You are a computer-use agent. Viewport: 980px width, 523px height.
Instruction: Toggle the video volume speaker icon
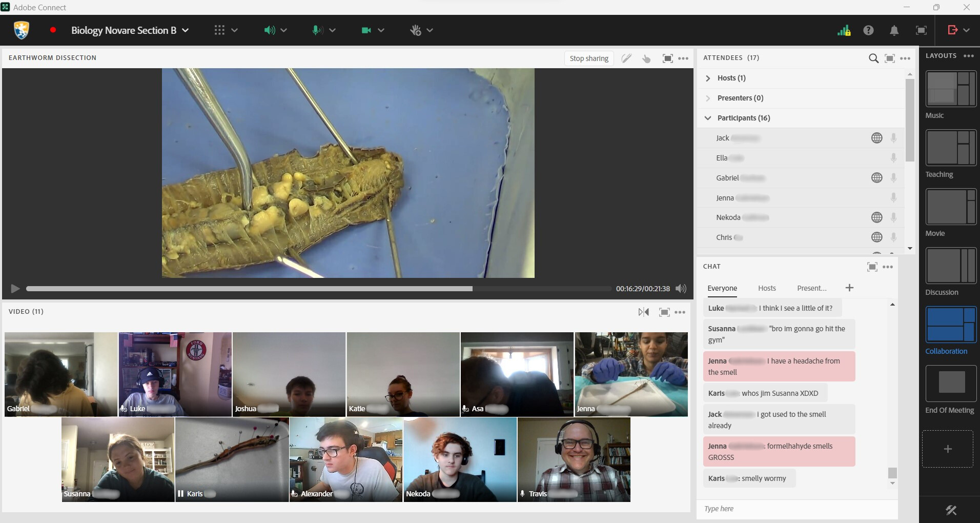tap(681, 289)
